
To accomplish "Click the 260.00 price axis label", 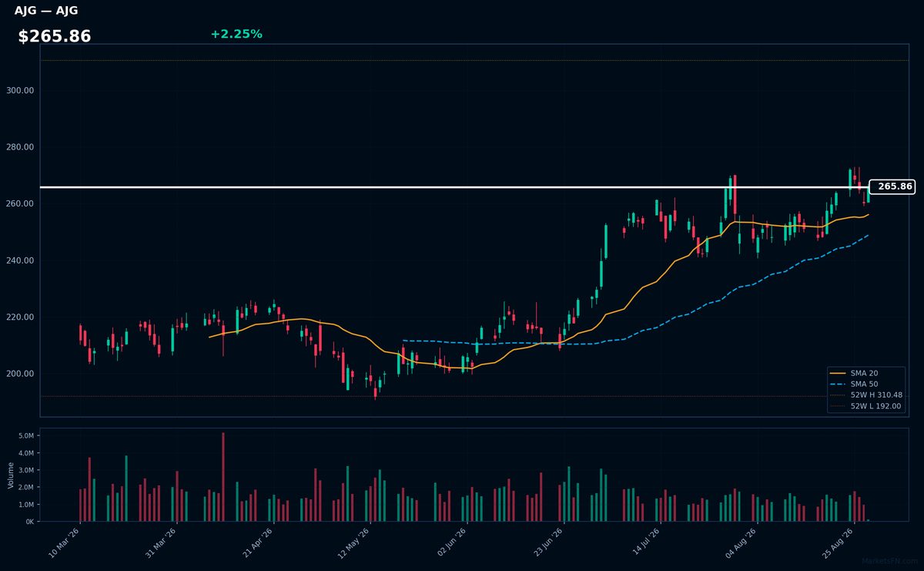I will (20, 203).
